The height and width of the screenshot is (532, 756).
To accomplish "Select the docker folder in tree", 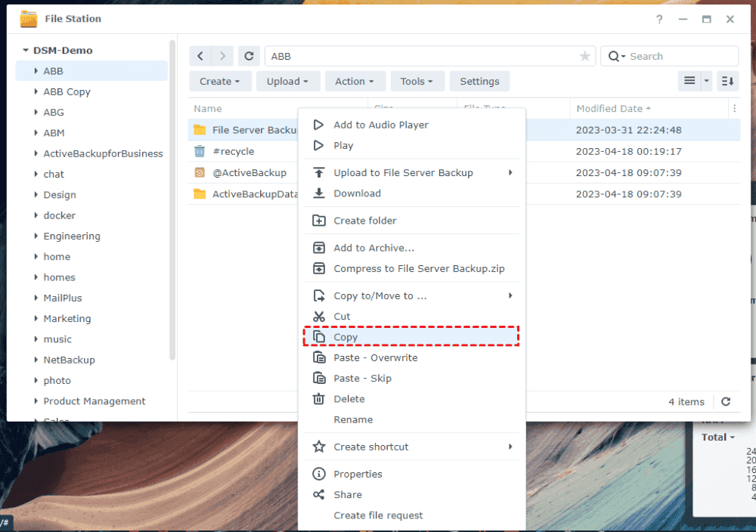I will pos(59,215).
